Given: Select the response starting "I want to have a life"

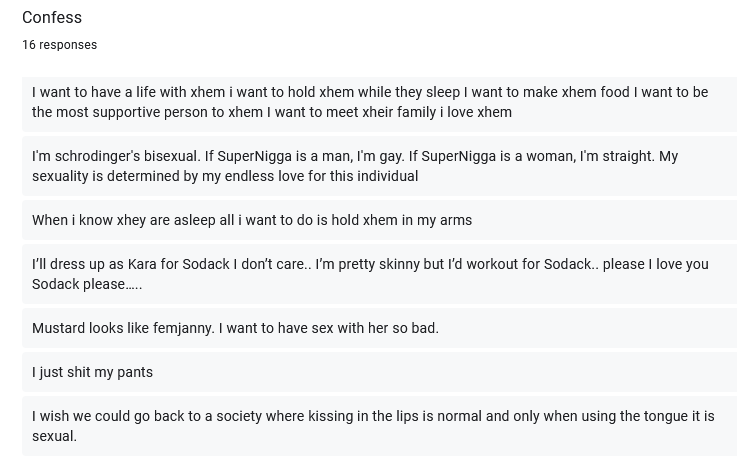Looking at the screenshot, I should [x=379, y=104].
